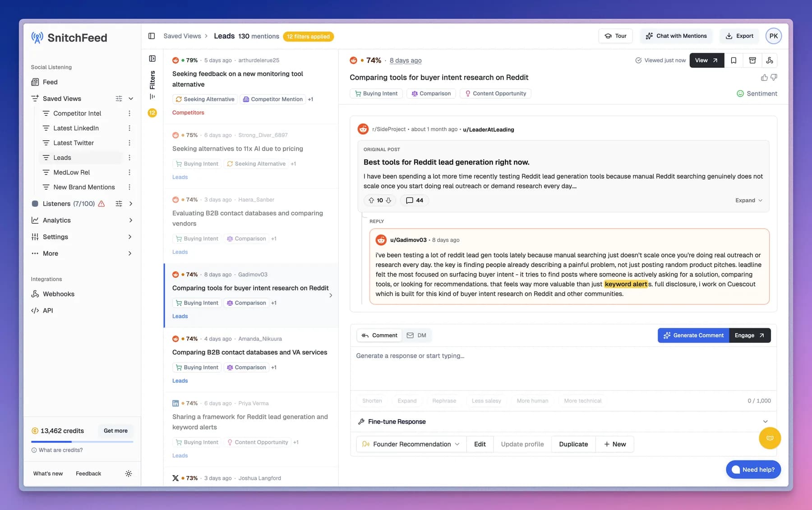Open Chat with Mentions
This screenshot has width=812, height=510.
(x=676, y=36)
